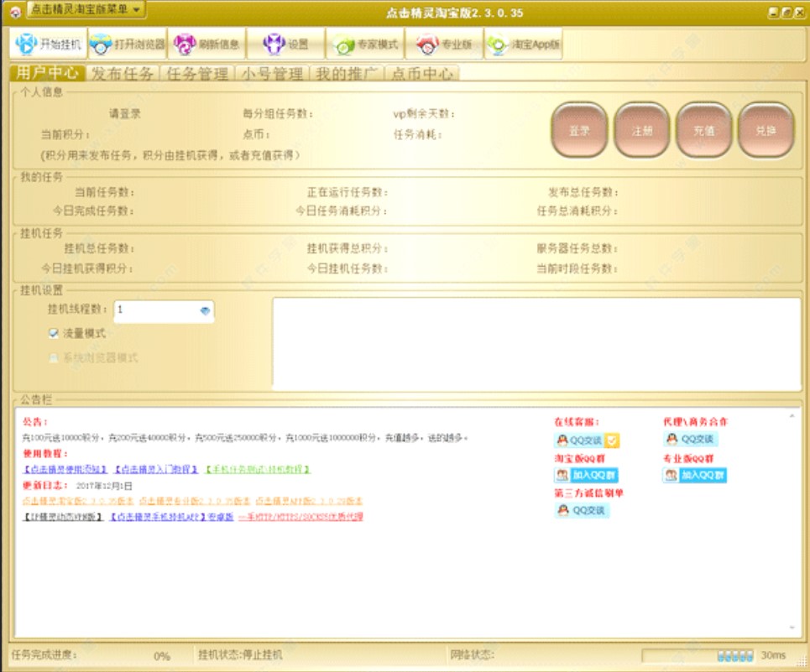Open the 淘宝App版 toolbar icon

498,44
